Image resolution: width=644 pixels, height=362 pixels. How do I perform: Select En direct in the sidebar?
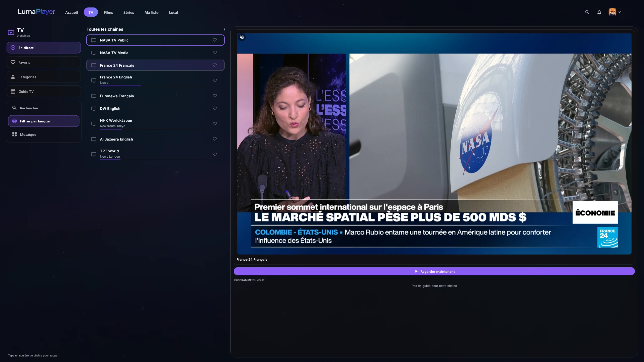click(x=44, y=48)
